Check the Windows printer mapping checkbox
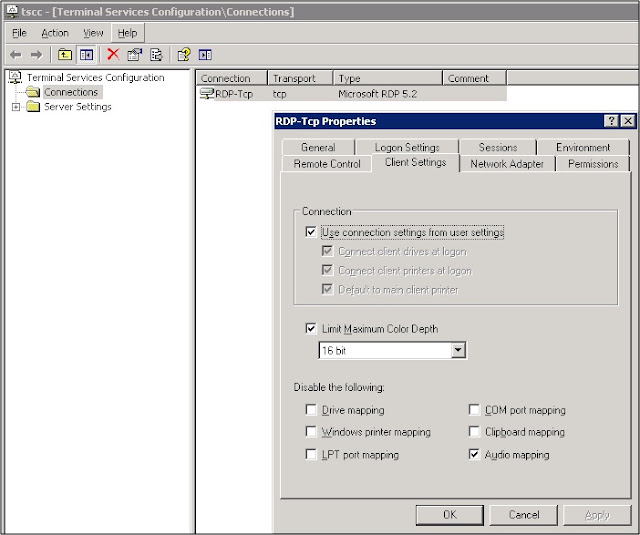The width and height of the screenshot is (640, 535). click(x=311, y=431)
